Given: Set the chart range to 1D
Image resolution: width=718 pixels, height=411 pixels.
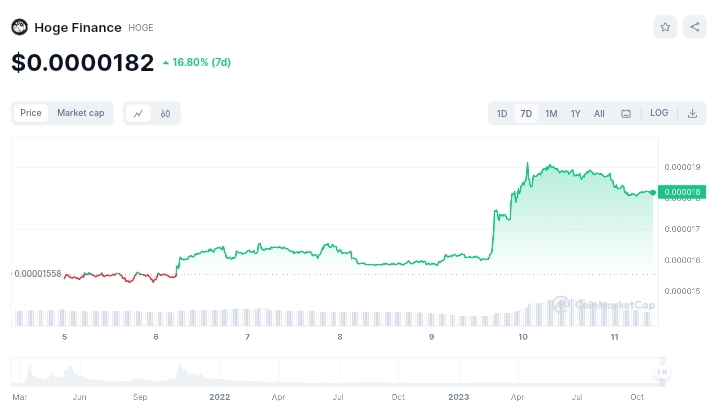Looking at the screenshot, I should (x=502, y=114).
